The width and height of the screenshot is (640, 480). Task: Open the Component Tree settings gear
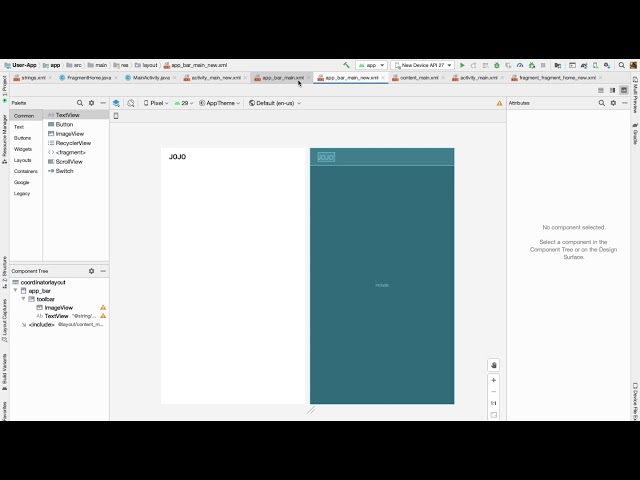pos(91,271)
